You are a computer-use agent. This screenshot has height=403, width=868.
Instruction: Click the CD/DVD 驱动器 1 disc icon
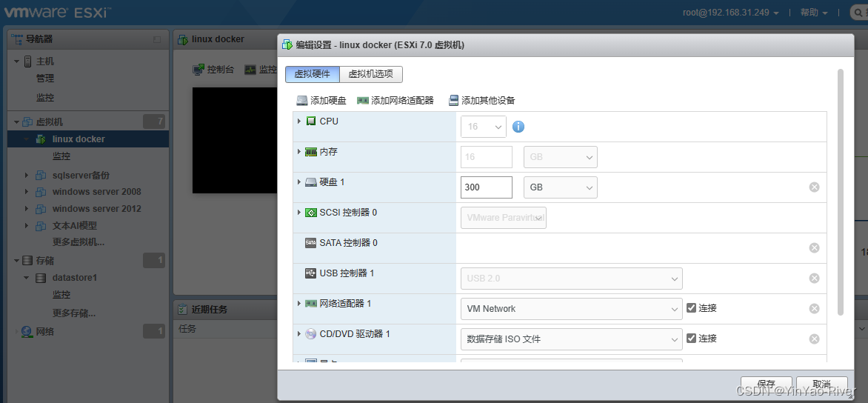[310, 334]
